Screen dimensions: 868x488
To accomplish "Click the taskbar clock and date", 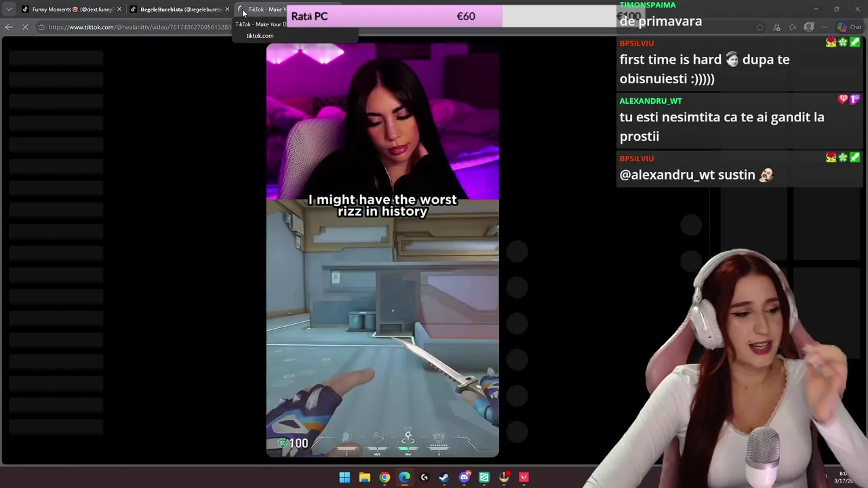I will click(844, 477).
